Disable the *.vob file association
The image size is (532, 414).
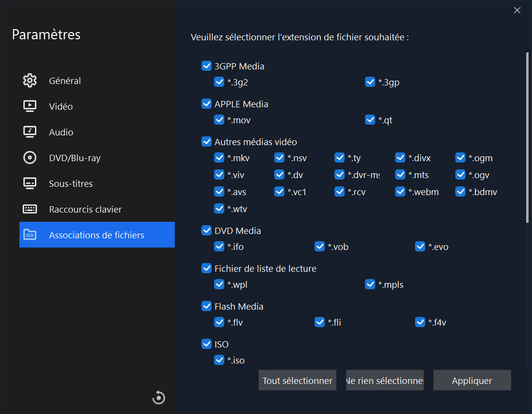coord(319,247)
